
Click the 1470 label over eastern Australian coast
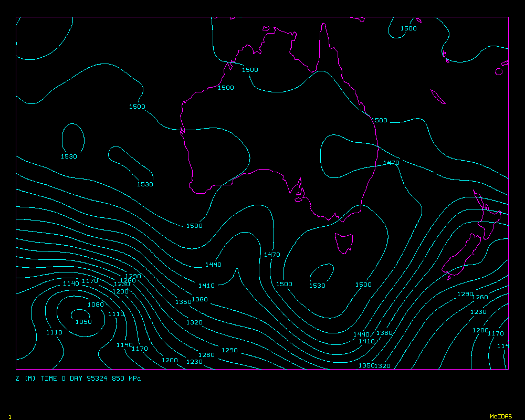(x=391, y=163)
